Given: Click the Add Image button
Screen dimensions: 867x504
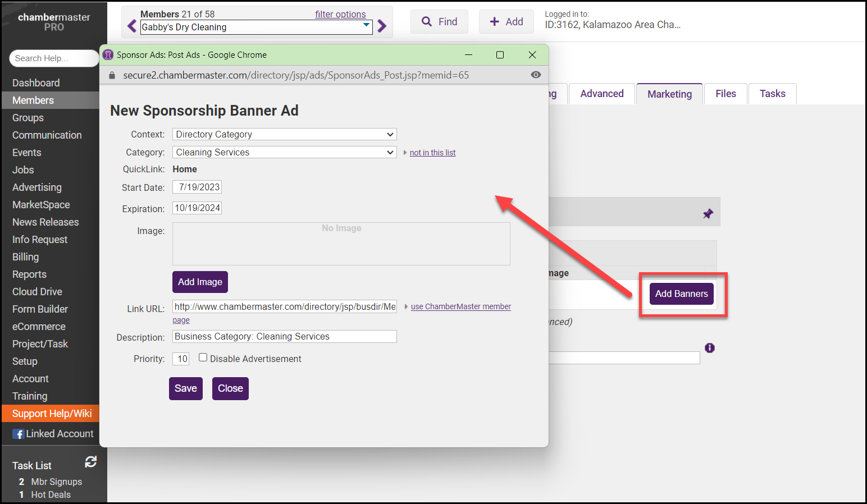Looking at the screenshot, I should pyautogui.click(x=200, y=282).
